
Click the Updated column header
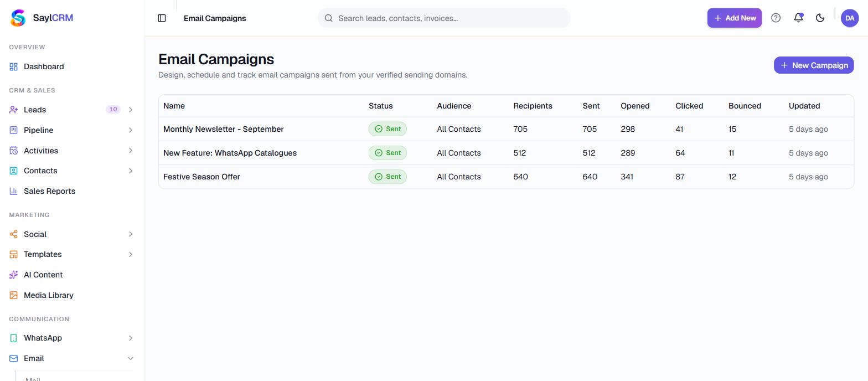point(804,106)
